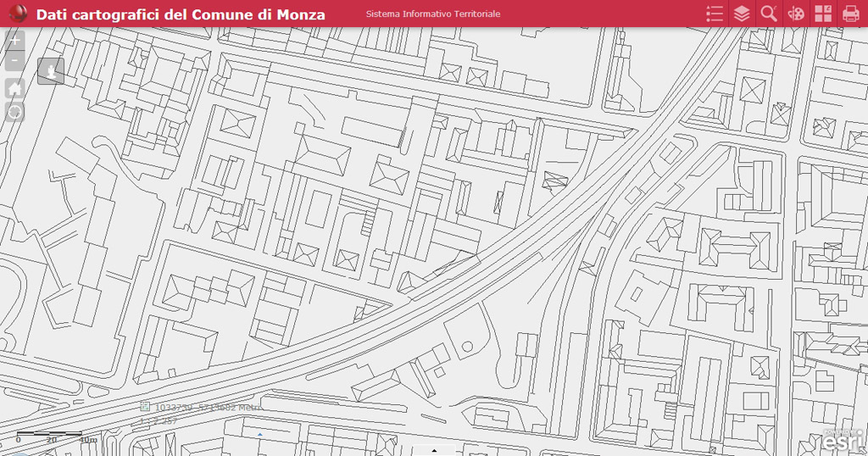Open the draw palette tool
868x456 pixels.
pyautogui.click(x=796, y=14)
